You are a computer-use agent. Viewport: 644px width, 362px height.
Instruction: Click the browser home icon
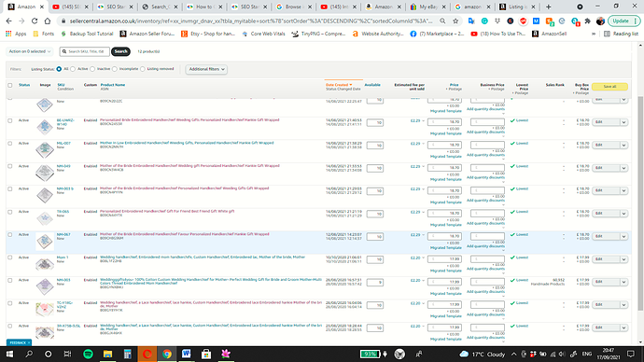pos(48,21)
